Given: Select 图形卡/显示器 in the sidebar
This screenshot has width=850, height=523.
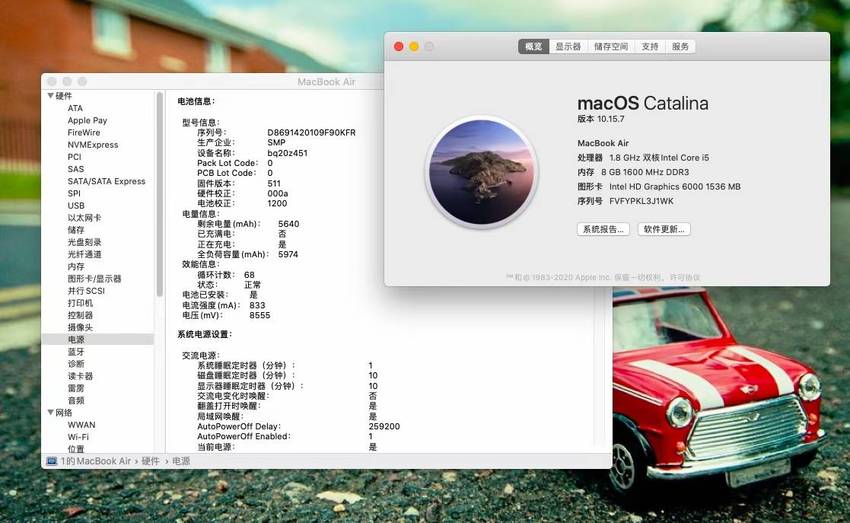Looking at the screenshot, I should (94, 279).
